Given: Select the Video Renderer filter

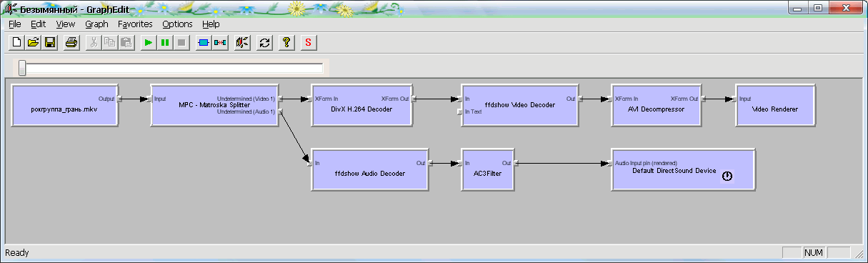Looking at the screenshot, I should tap(775, 105).
